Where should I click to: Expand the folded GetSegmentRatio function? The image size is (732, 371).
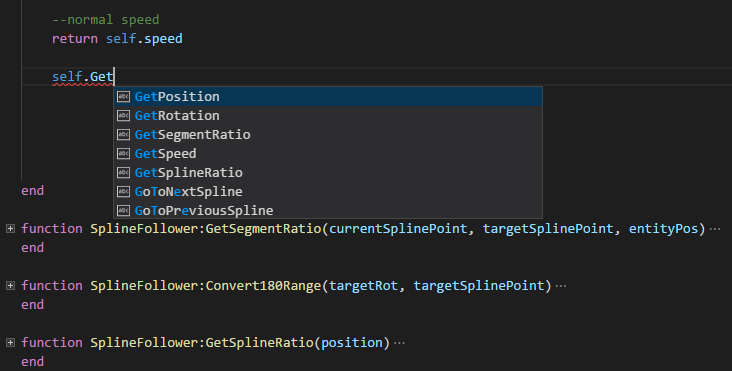(10, 229)
